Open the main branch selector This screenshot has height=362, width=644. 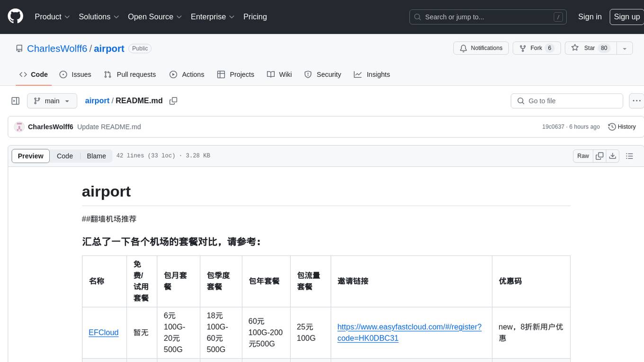pos(52,101)
